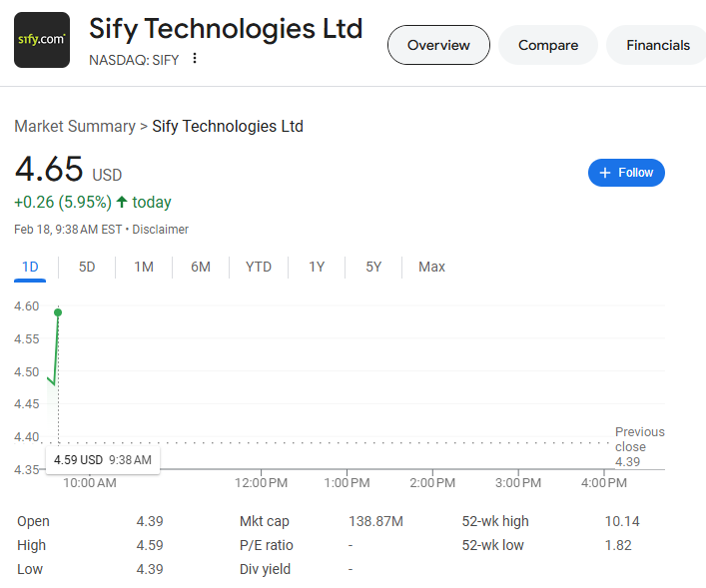Click the plus Follow button
The height and width of the screenshot is (588, 706).
tap(626, 173)
